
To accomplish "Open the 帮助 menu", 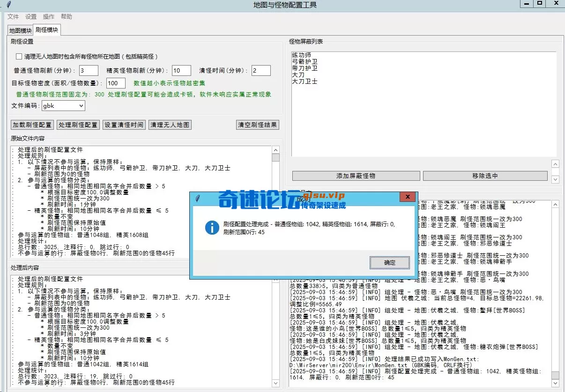I will (66, 16).
